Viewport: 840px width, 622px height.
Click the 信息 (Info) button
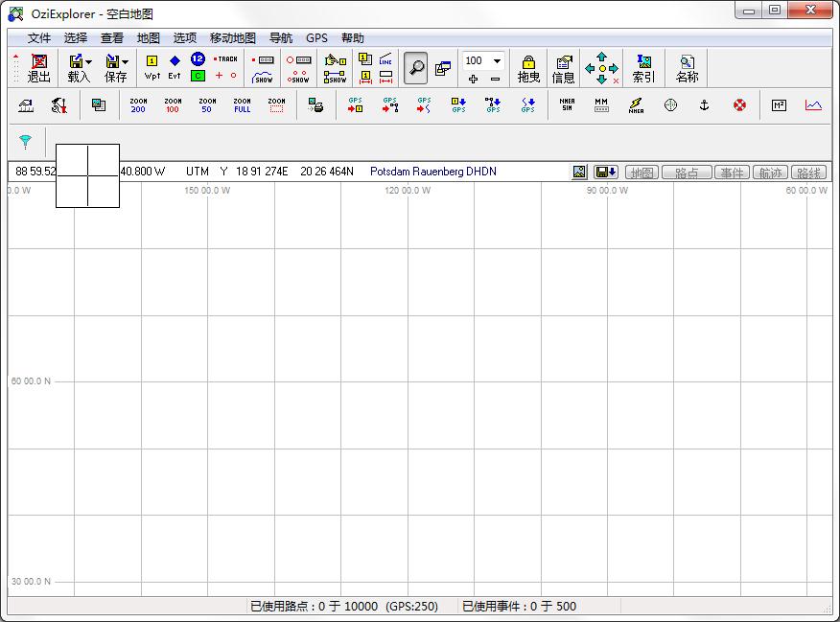564,68
